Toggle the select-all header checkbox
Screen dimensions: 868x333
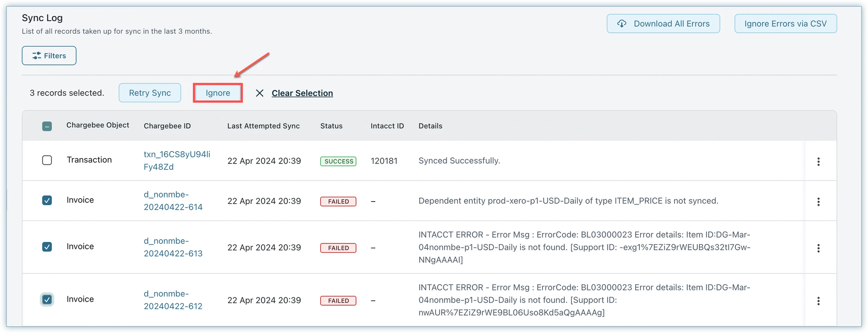pos(47,126)
